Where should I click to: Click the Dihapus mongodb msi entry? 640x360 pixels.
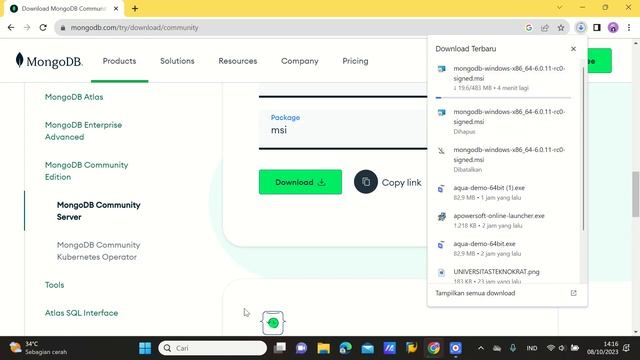[505, 121]
